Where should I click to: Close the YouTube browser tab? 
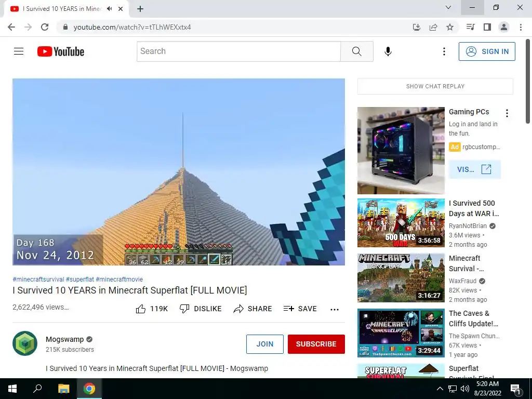click(x=121, y=9)
